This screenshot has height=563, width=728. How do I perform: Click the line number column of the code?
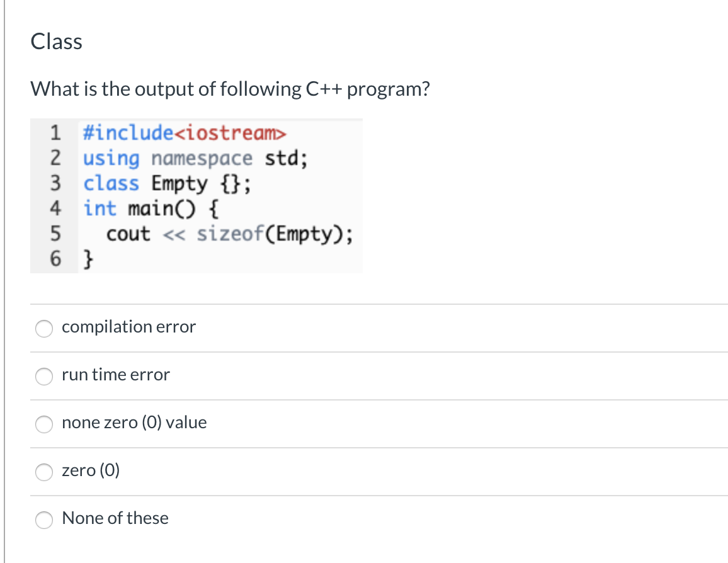tap(55, 195)
